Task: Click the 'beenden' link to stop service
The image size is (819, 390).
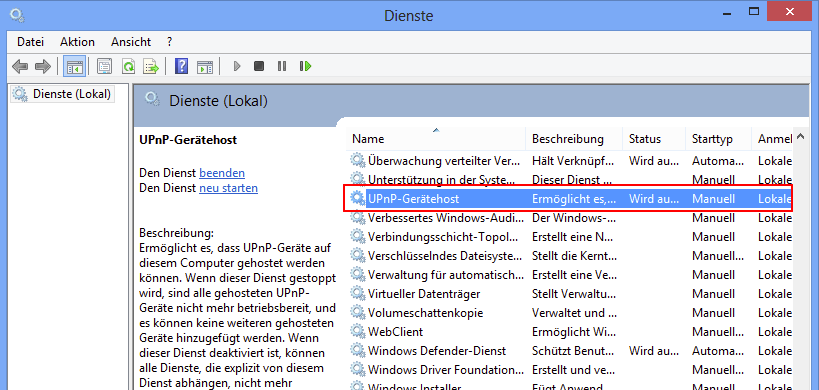Action: tap(222, 173)
